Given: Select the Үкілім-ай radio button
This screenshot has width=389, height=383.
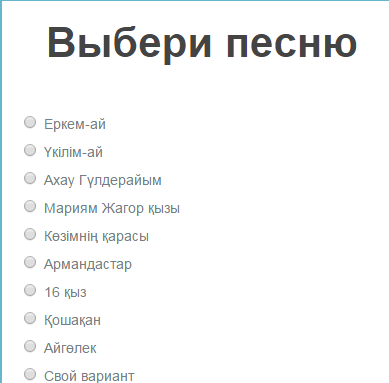Looking at the screenshot, I should (30, 150).
